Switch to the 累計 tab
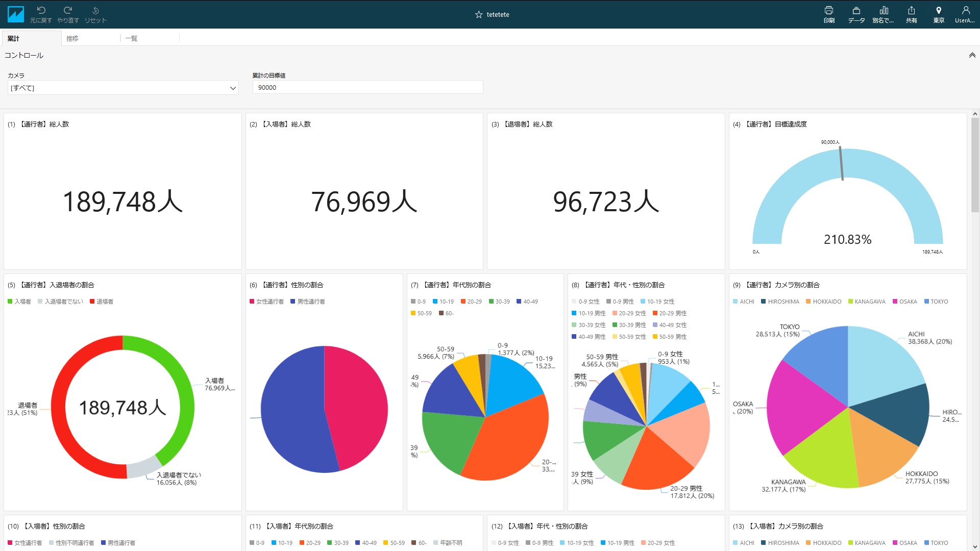The image size is (980, 551). coord(32,38)
